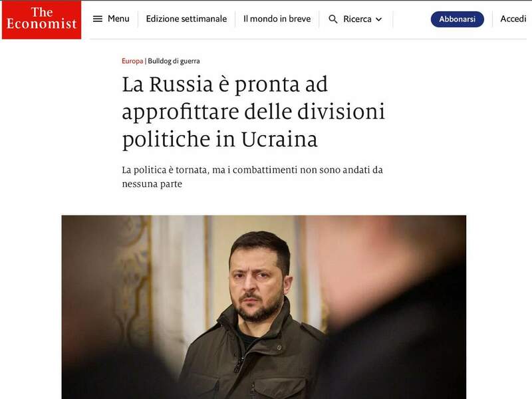Click the Bulldog di guerra label

(174, 61)
